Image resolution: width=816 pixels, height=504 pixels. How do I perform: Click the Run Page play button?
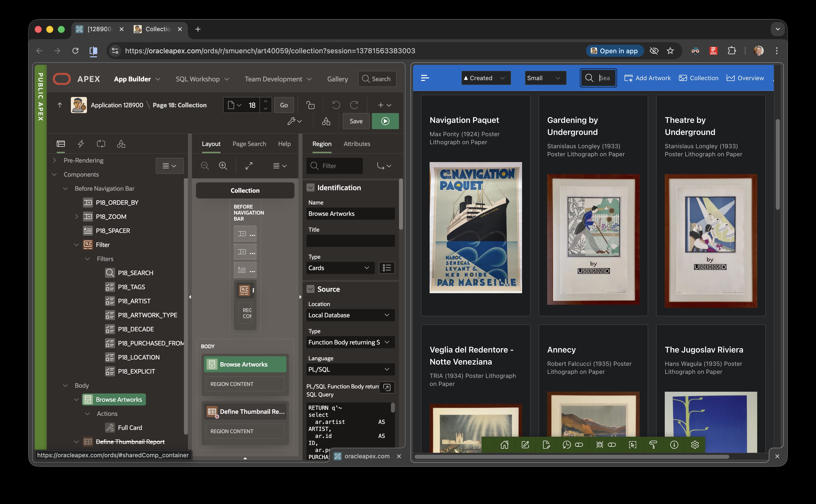385,121
